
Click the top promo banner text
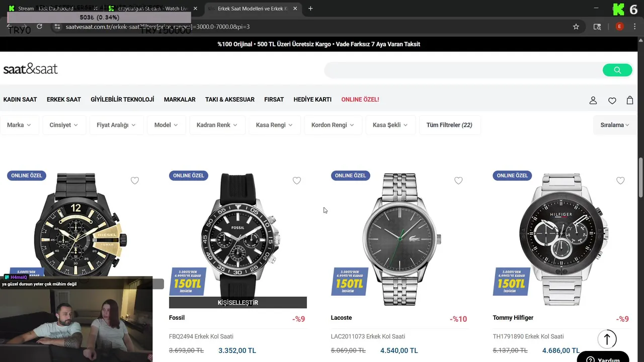(x=318, y=44)
